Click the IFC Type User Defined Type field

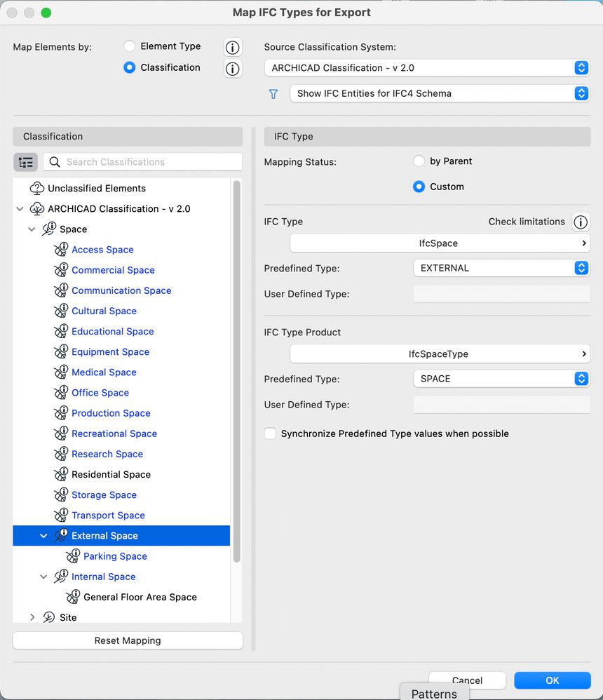coord(501,294)
